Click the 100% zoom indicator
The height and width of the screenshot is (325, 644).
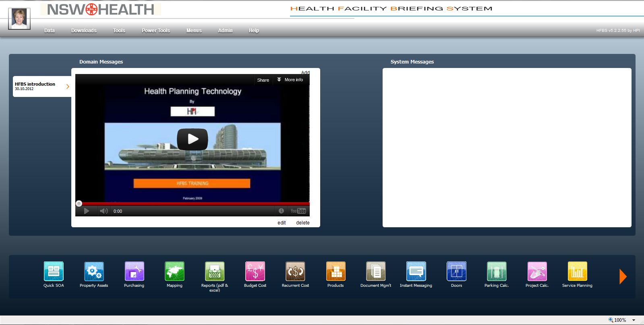617,320
